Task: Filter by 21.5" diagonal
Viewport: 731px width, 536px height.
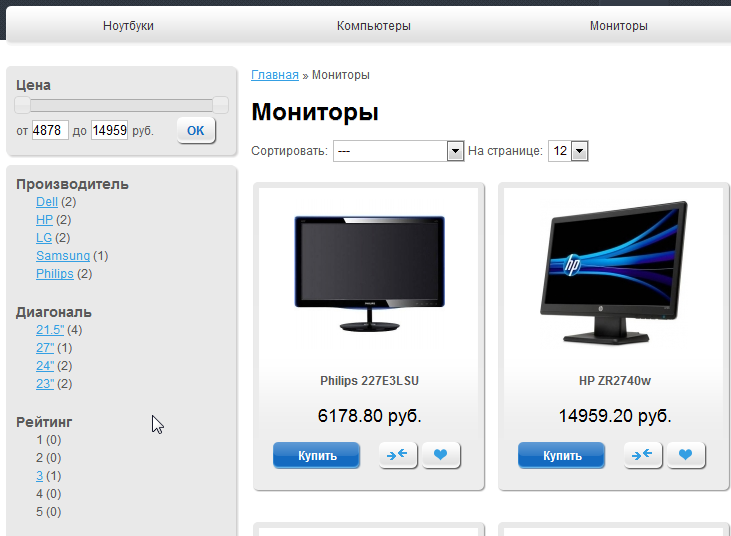Action: pos(50,330)
